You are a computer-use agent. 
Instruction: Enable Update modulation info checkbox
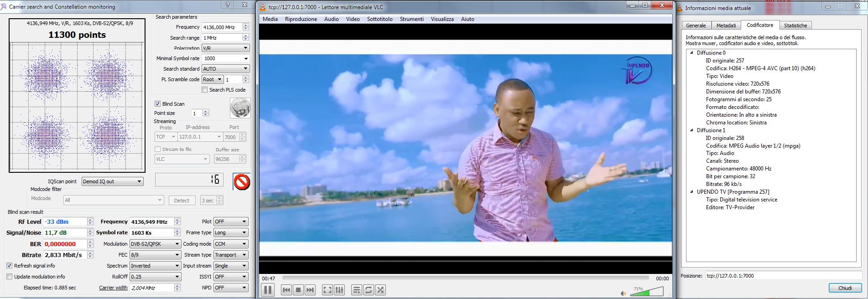tap(9, 277)
